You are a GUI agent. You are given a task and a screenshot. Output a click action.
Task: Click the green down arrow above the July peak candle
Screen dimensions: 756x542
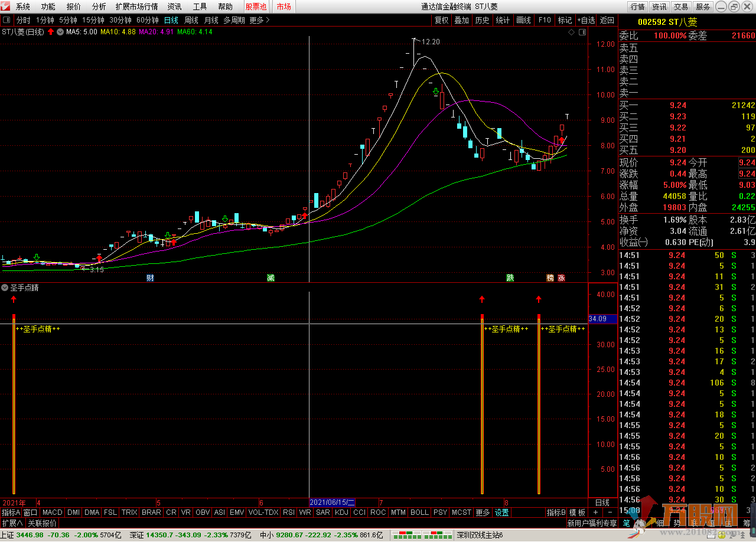click(x=435, y=92)
